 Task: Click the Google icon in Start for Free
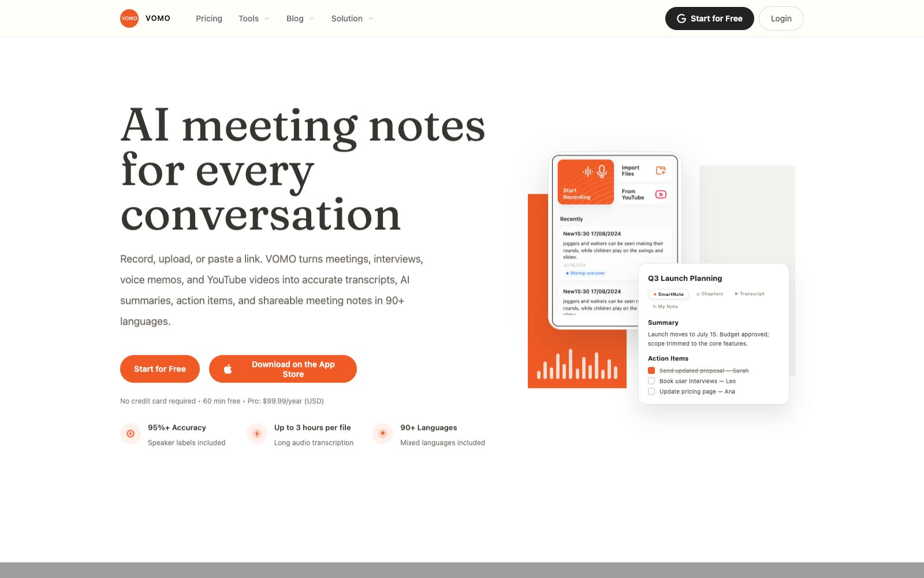point(681,18)
